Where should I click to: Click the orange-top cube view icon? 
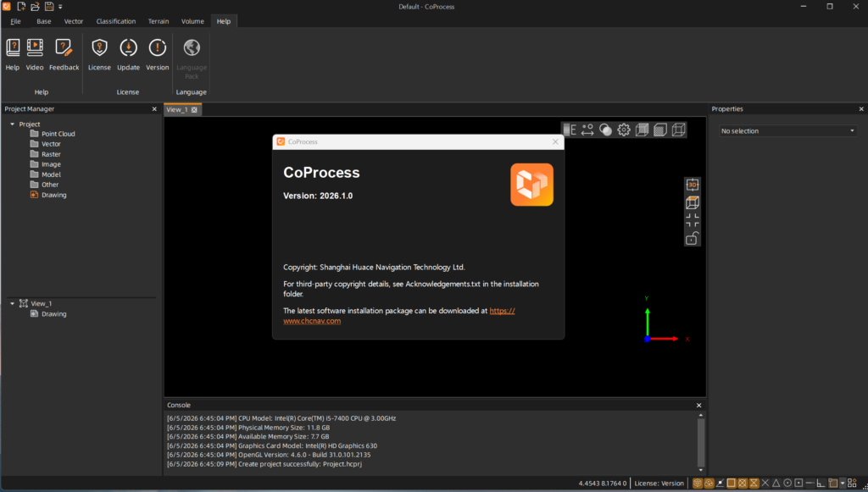point(693,202)
